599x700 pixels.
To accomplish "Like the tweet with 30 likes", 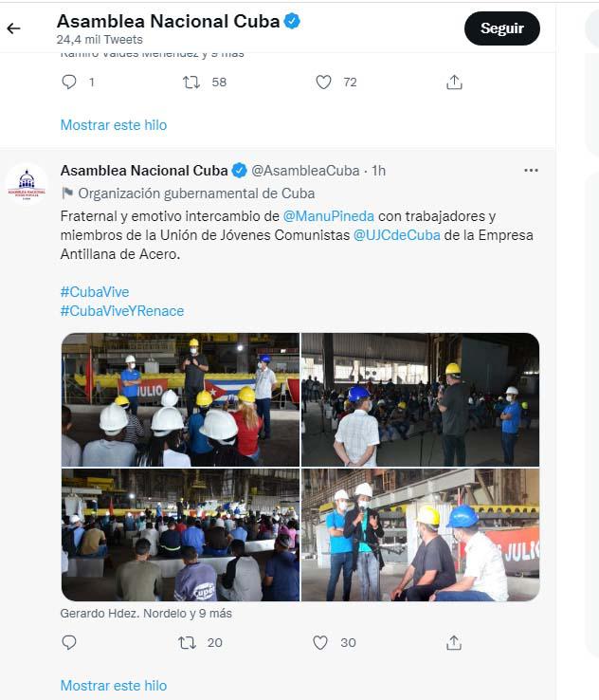I will pyautogui.click(x=320, y=642).
